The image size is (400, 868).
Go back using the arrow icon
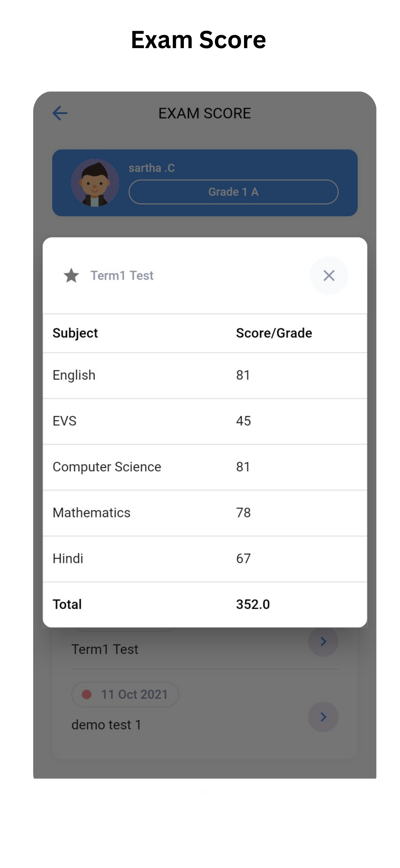60,113
